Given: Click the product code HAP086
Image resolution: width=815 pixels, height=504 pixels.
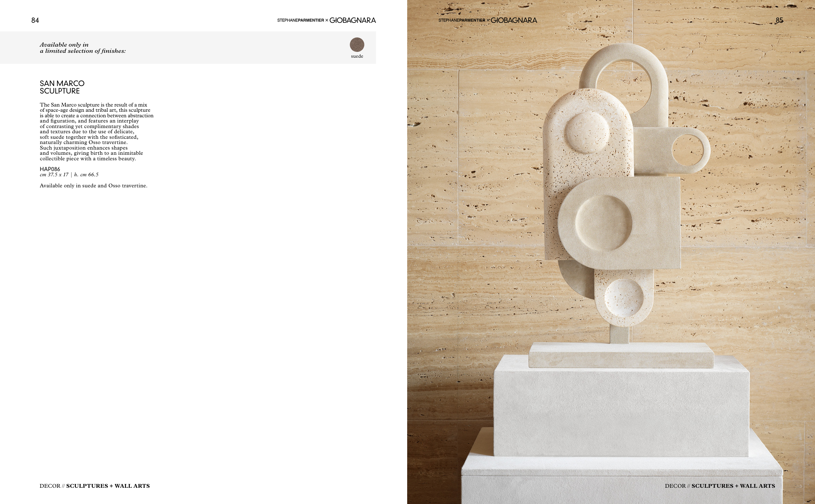Looking at the screenshot, I should pos(50,169).
